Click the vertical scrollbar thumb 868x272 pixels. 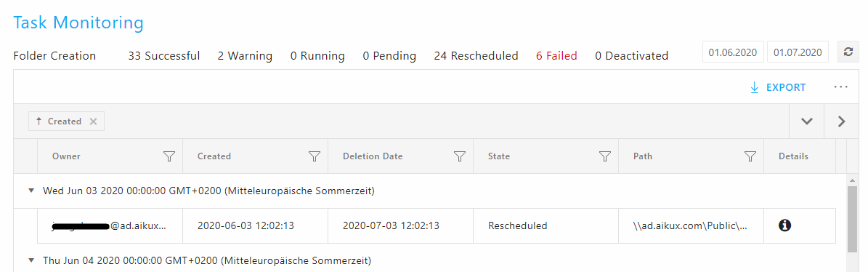[x=852, y=219]
